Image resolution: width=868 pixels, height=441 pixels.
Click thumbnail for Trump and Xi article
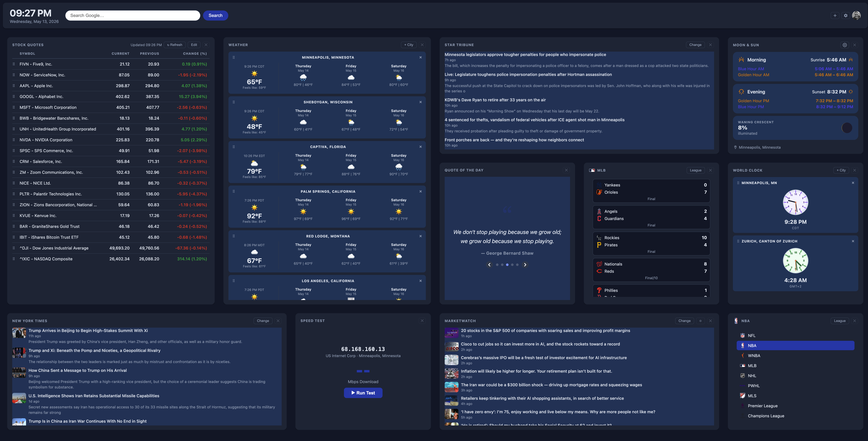19,353
